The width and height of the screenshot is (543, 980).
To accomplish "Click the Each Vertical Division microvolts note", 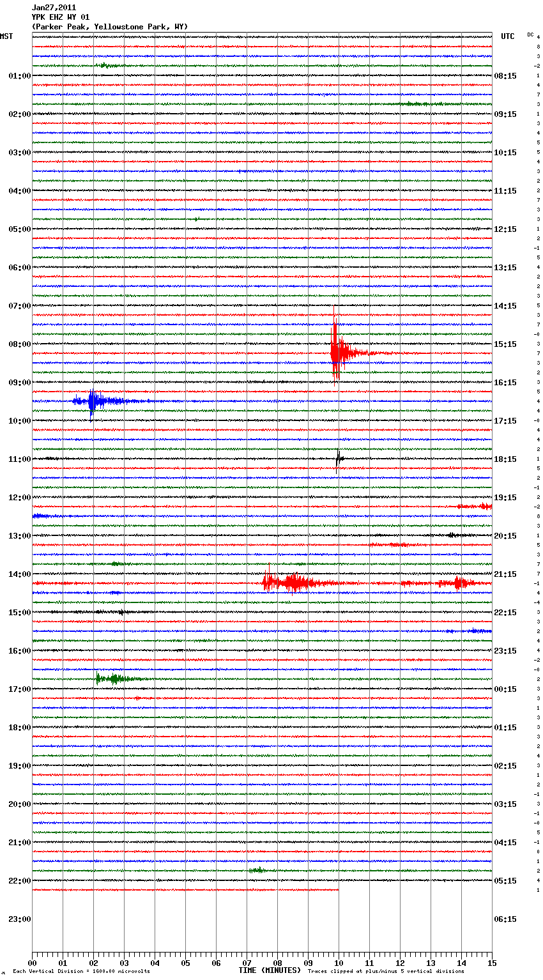I will [81, 972].
